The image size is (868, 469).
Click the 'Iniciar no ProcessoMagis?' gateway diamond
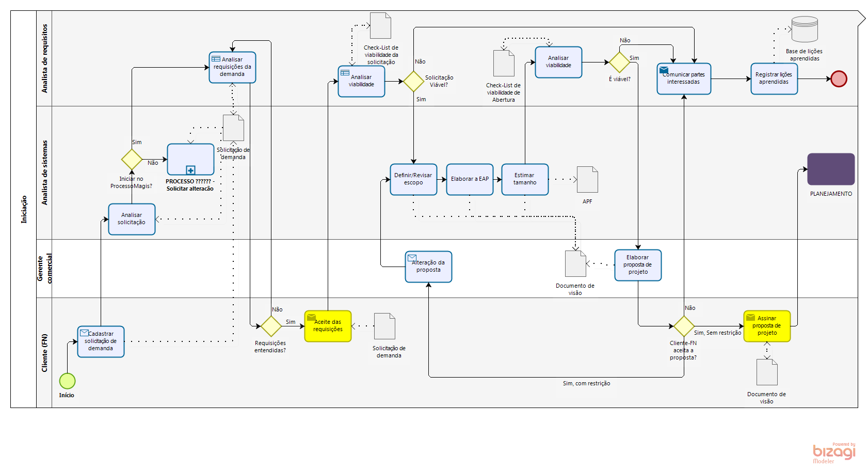(132, 160)
